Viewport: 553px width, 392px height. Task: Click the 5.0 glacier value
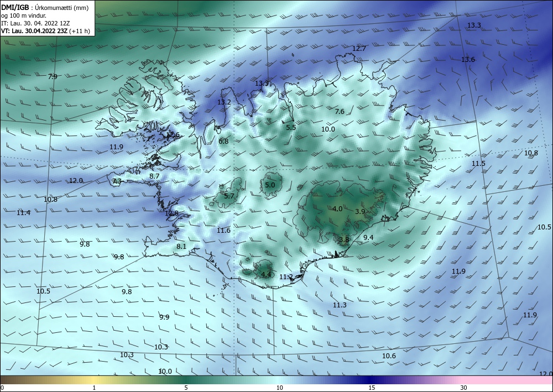(270, 185)
